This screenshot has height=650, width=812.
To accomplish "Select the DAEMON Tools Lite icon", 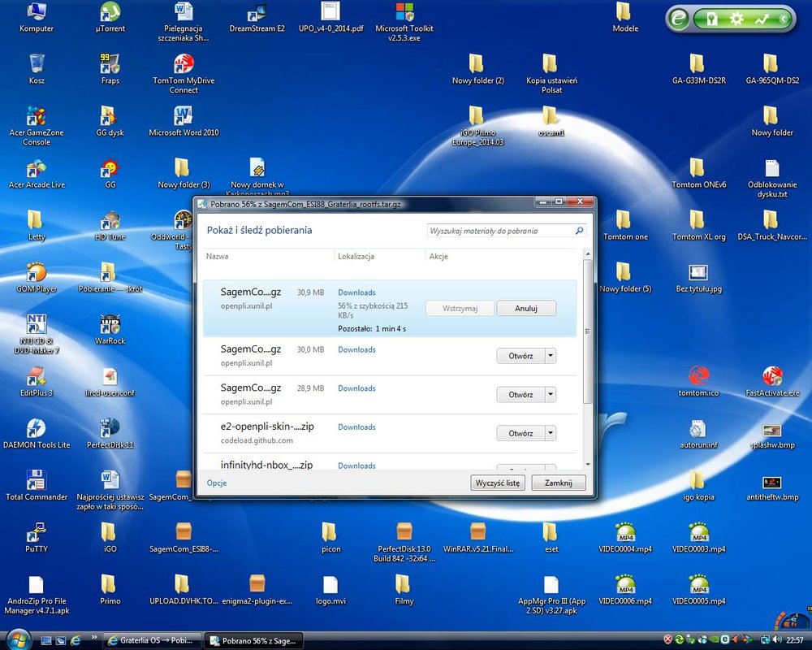I will (36, 429).
